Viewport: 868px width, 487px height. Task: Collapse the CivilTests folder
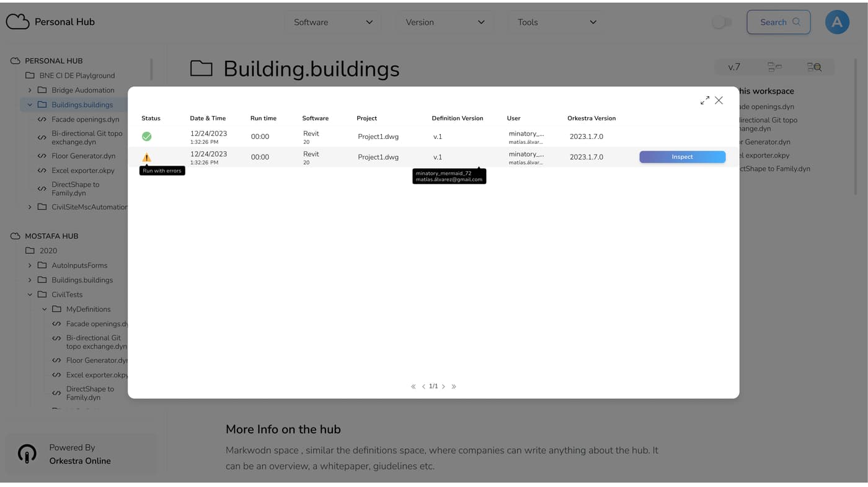pyautogui.click(x=30, y=295)
